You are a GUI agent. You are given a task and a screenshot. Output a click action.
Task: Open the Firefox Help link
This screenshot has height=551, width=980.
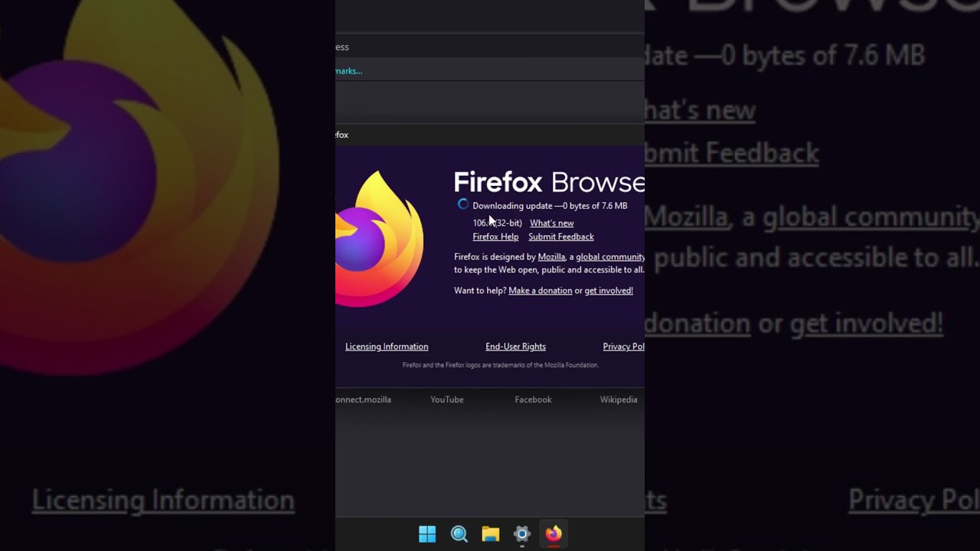[495, 236]
